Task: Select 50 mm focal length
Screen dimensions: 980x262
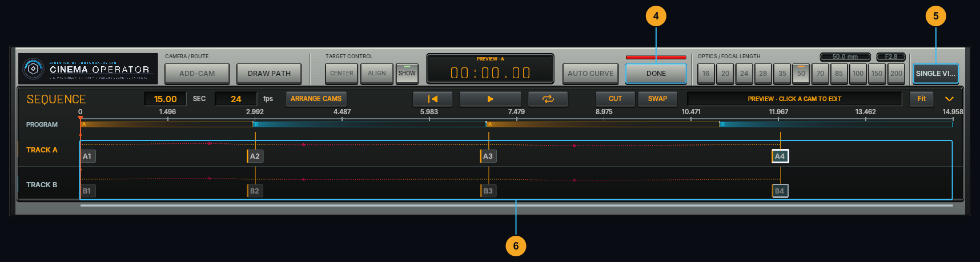Action: (801, 74)
